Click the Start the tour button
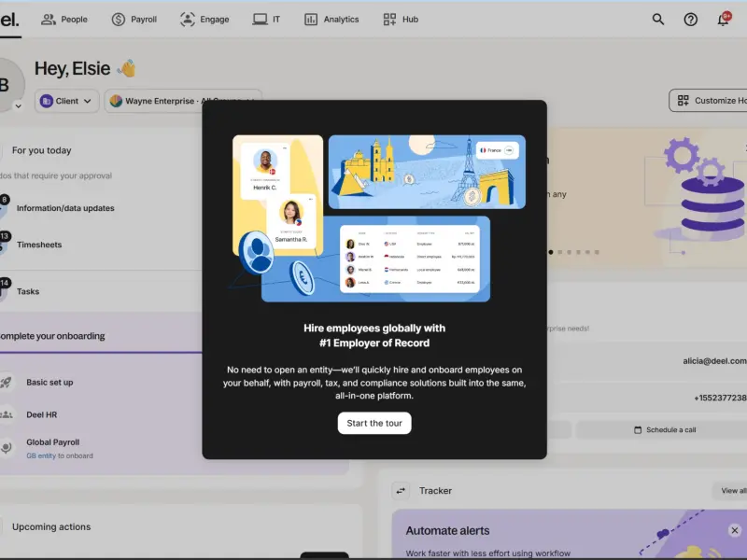747x560 pixels. pos(374,423)
